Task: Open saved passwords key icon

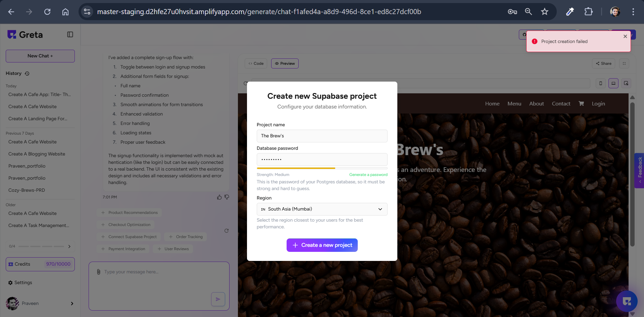Action: click(x=512, y=12)
